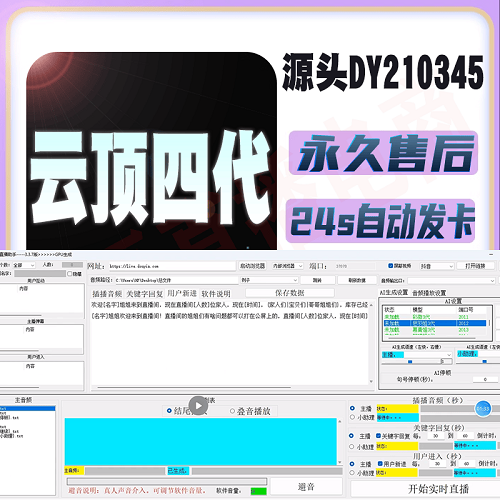Toggle the checkbox beside the 抖音 dropdown
The height and width of the screenshot is (500, 500).
[391, 266]
